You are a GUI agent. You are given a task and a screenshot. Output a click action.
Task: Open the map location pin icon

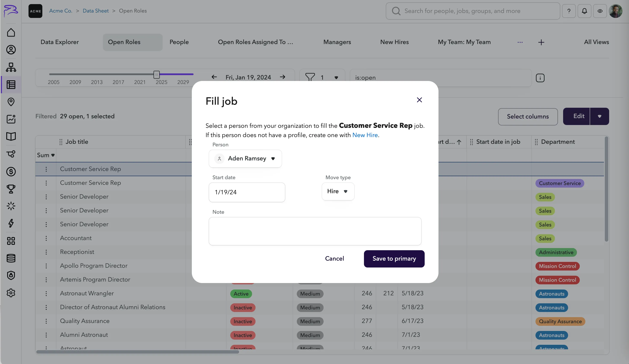coord(11,102)
